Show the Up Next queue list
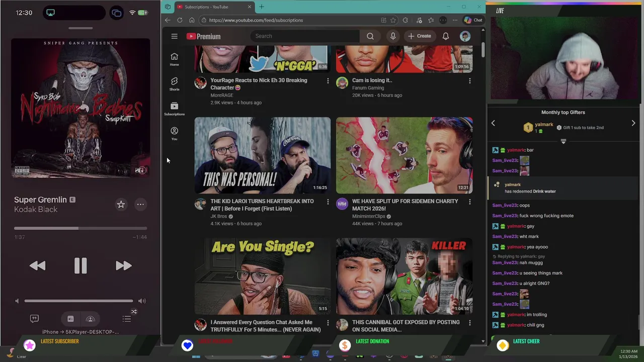 point(127,319)
